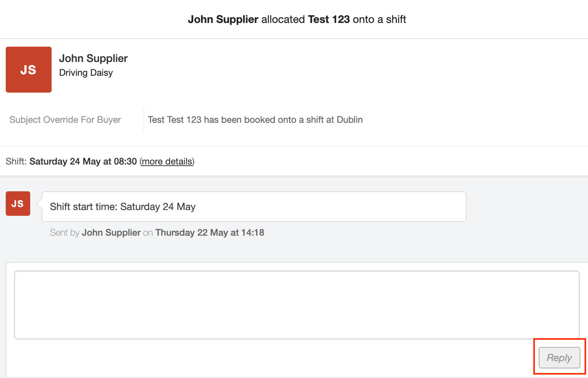Focus the reply message text box
Screen dimensions: 588x378
[x=297, y=305]
